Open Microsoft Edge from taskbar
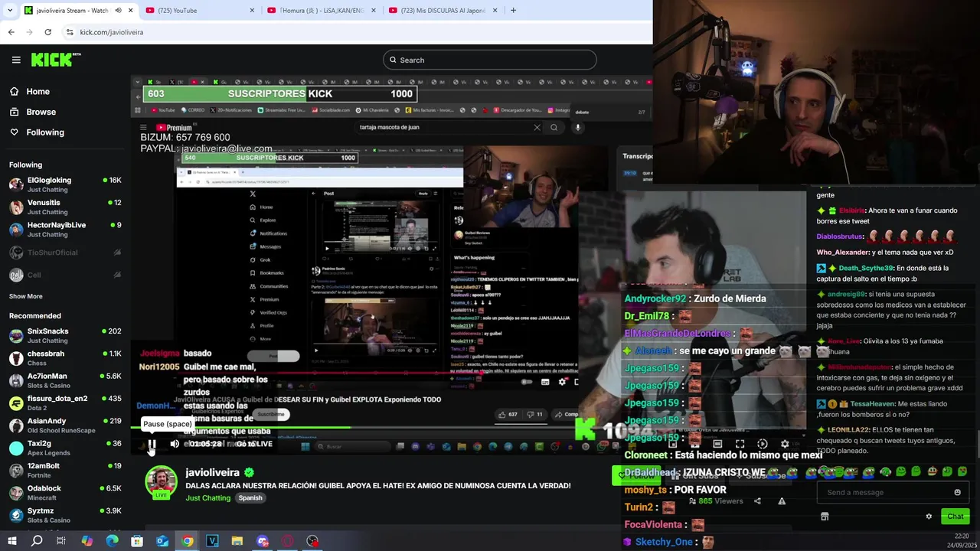Viewport: 980px width, 551px height. (112, 541)
